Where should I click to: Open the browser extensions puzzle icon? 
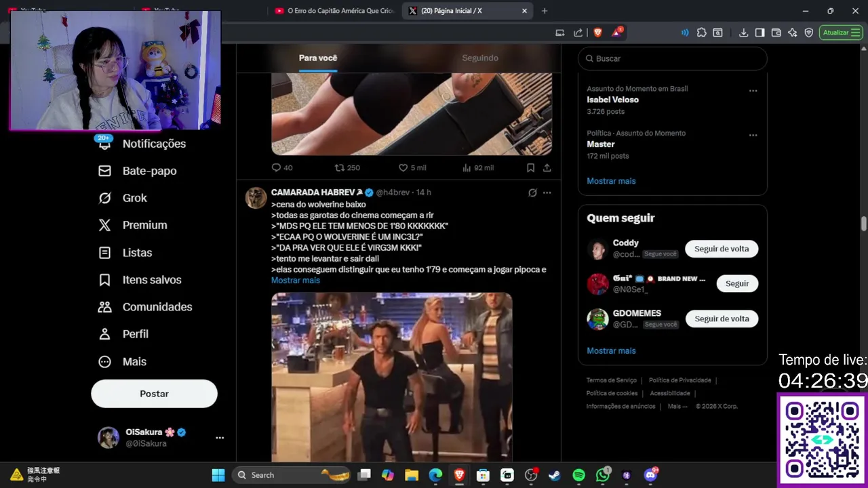point(701,33)
